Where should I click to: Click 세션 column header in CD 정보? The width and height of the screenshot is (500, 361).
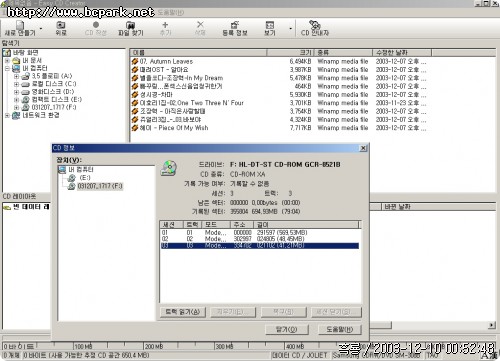click(x=172, y=225)
